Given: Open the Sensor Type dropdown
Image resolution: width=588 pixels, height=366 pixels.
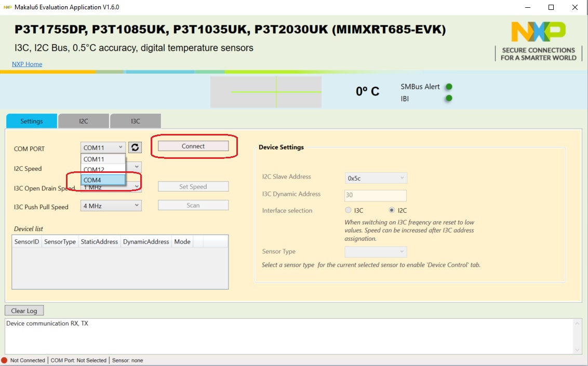Looking at the screenshot, I should pyautogui.click(x=376, y=252).
